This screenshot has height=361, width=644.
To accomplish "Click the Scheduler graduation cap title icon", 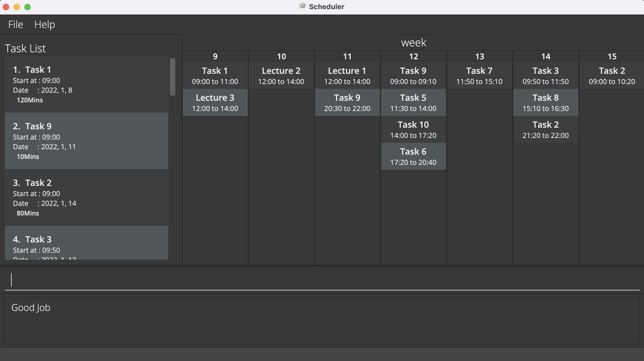I will [x=302, y=6].
